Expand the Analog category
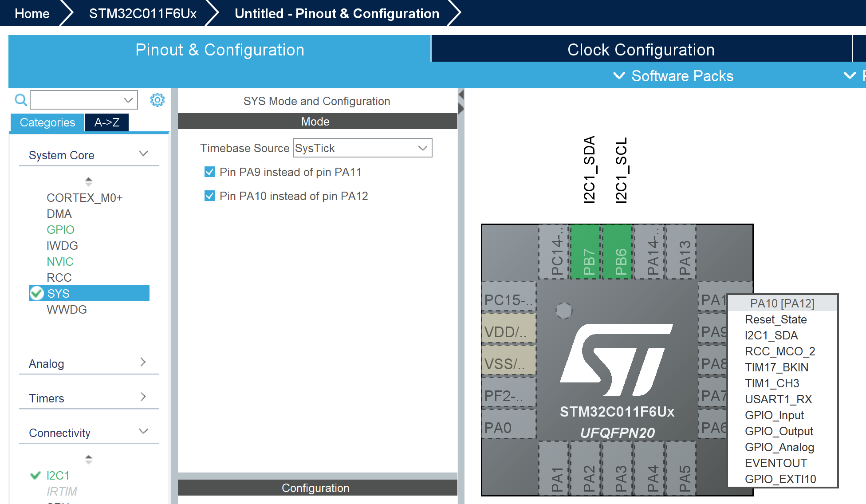 (x=143, y=362)
